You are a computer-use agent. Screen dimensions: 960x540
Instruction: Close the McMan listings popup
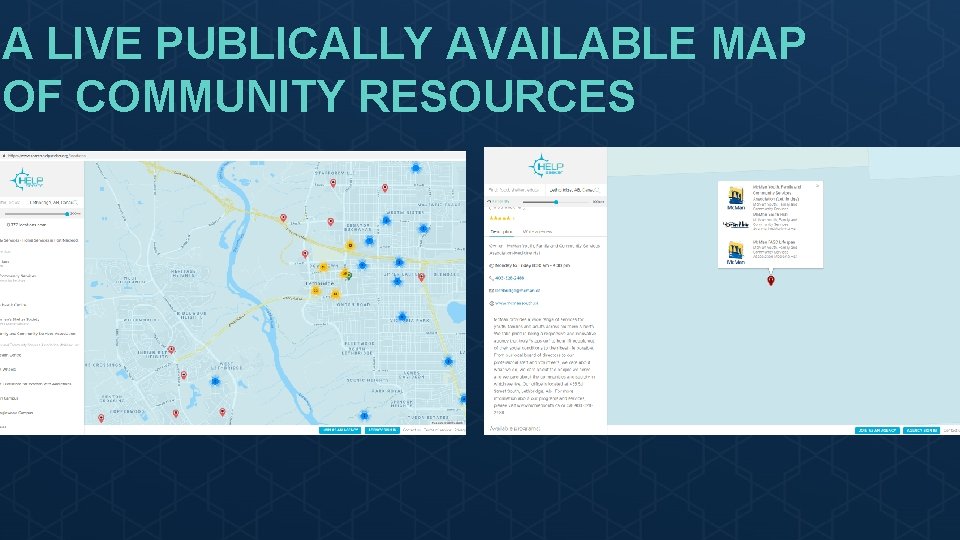point(817,186)
